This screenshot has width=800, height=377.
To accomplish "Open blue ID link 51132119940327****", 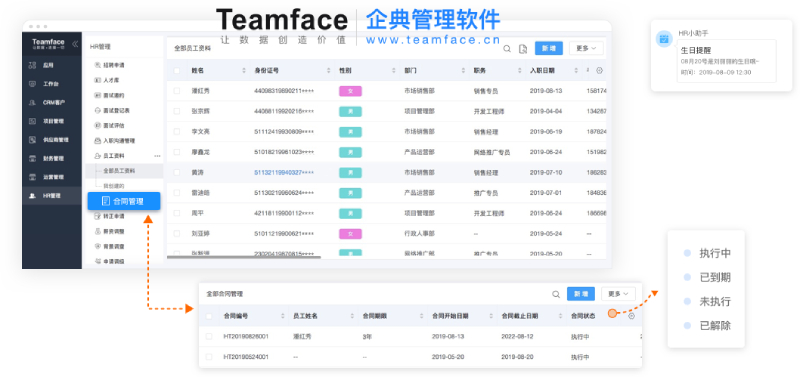I will 284,172.
